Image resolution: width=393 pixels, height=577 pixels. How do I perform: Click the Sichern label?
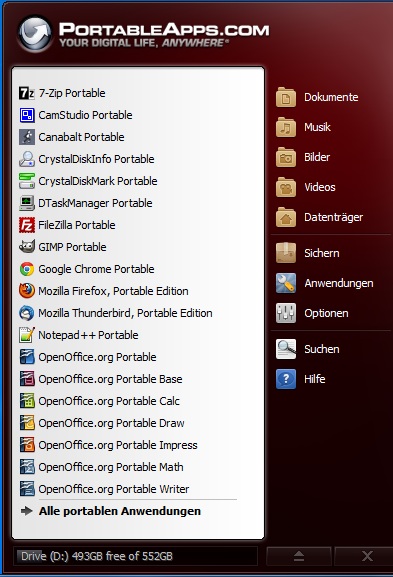click(322, 253)
